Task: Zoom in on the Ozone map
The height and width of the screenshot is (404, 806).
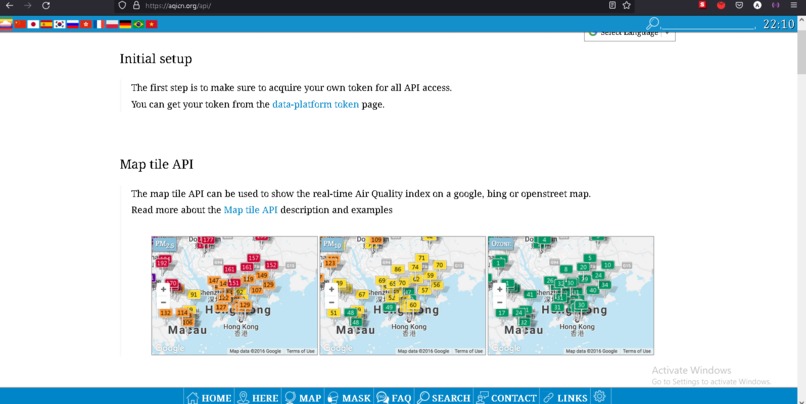Action: tap(499, 289)
